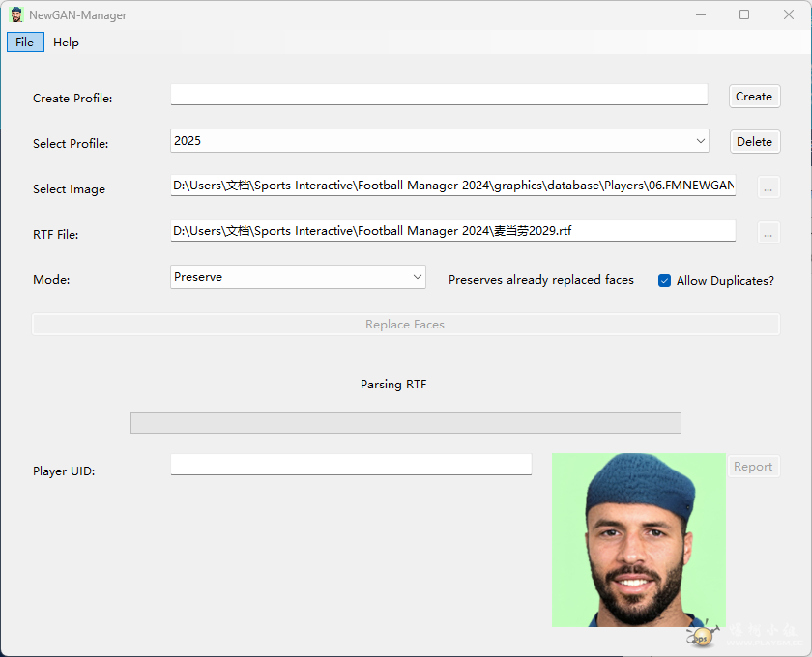Open the Help menu
812x657 pixels.
click(67, 43)
